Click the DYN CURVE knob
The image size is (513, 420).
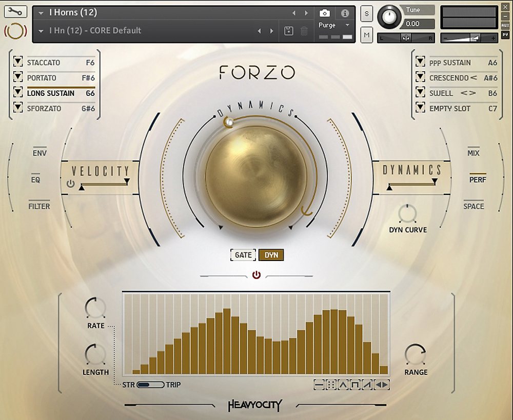click(407, 214)
